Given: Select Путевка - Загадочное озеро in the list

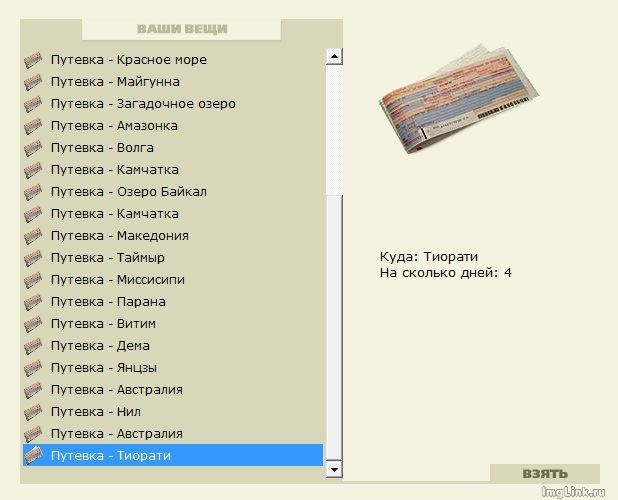Looking at the screenshot, I should pos(143,104).
